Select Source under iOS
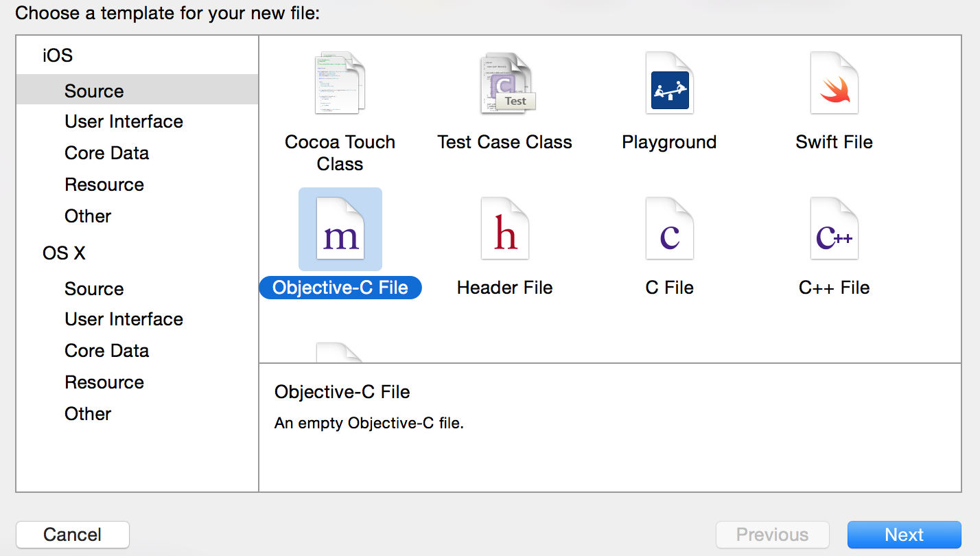The height and width of the screenshot is (556, 980). (137, 91)
